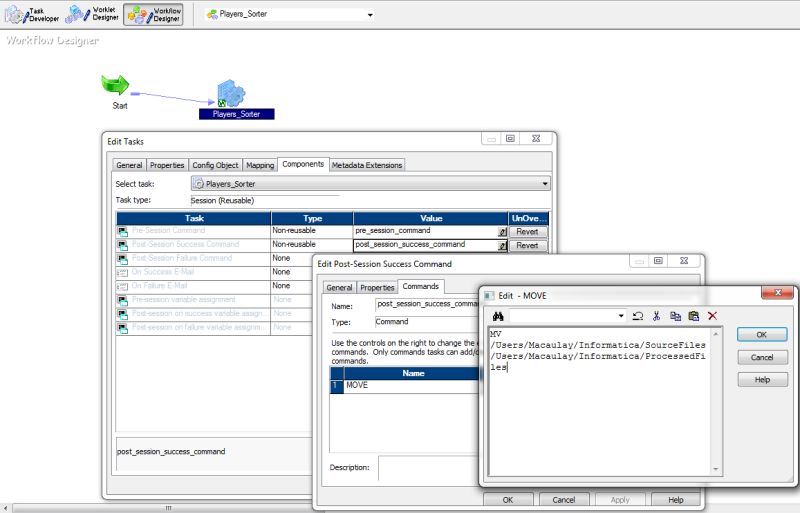Screen dimensions: 800x513
Task: Revert the pre_session_command value
Action: click(528, 232)
